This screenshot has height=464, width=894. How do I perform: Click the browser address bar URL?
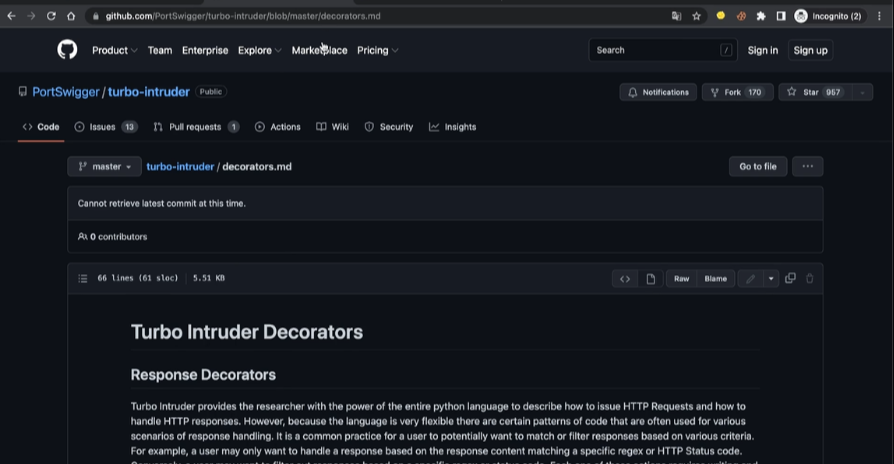(243, 16)
